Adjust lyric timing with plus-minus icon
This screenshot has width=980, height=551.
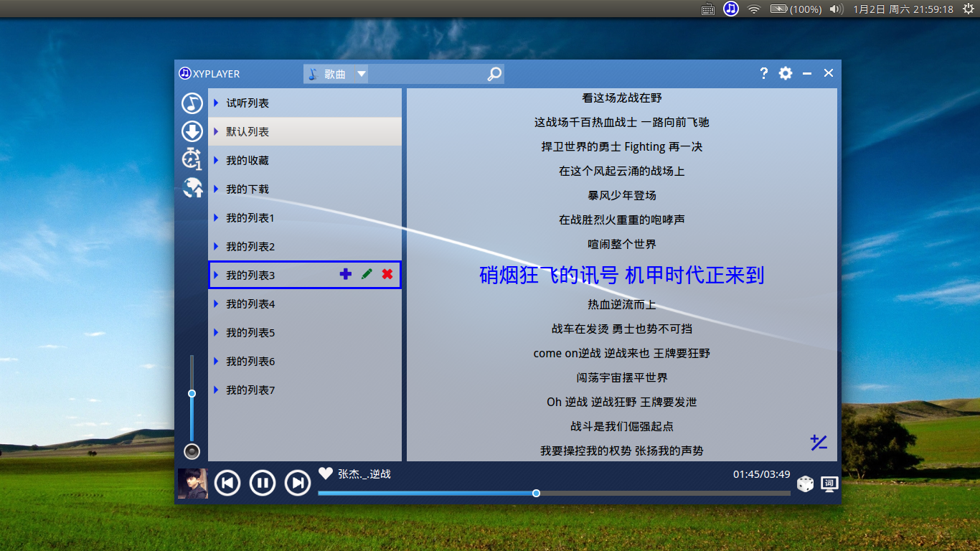tap(819, 443)
